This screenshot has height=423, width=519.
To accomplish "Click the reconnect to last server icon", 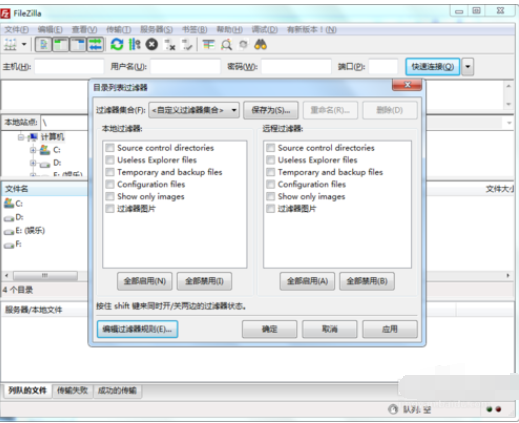I will (x=187, y=44).
